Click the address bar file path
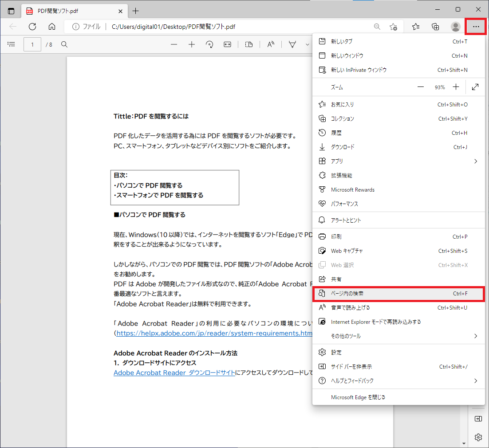 pyautogui.click(x=174, y=27)
